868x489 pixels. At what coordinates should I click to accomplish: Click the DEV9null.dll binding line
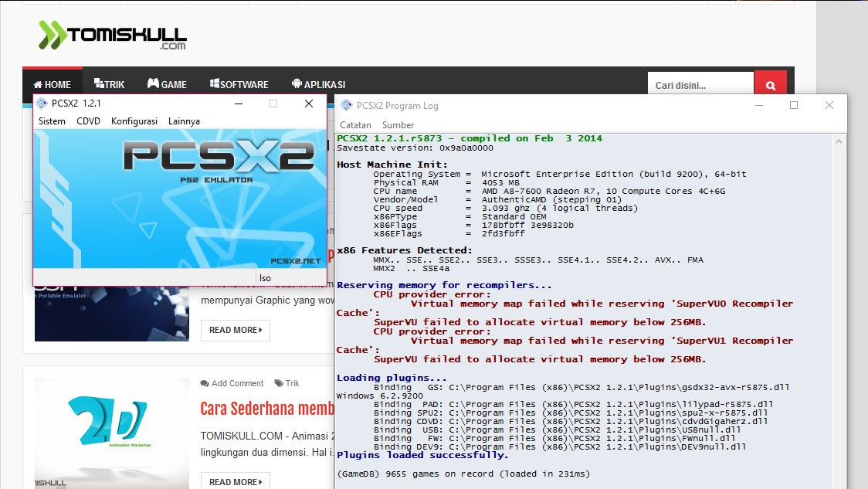[x=560, y=447]
